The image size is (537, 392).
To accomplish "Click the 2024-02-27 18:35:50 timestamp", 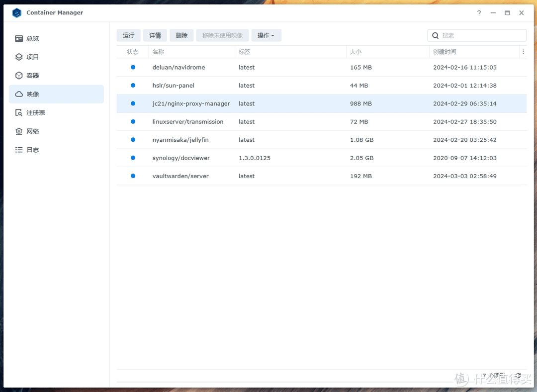I will 465,122.
